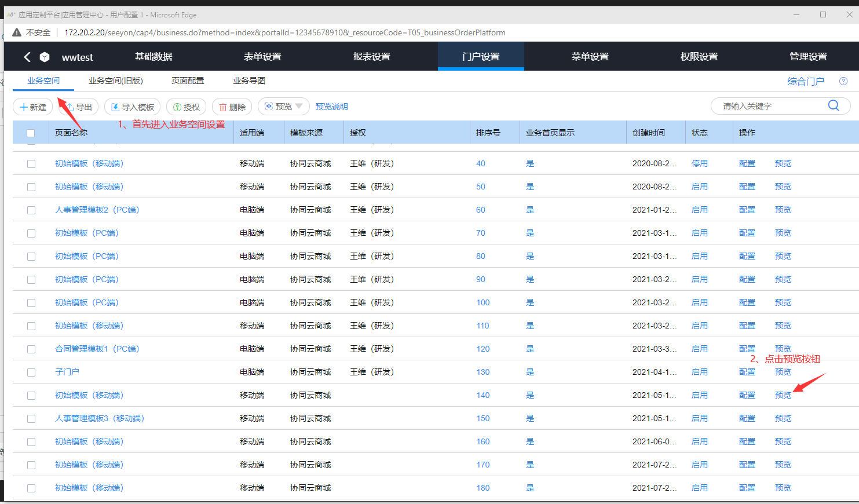This screenshot has width=859, height=504.
Task: Click the 删除 trash icon button
Action: [232, 107]
